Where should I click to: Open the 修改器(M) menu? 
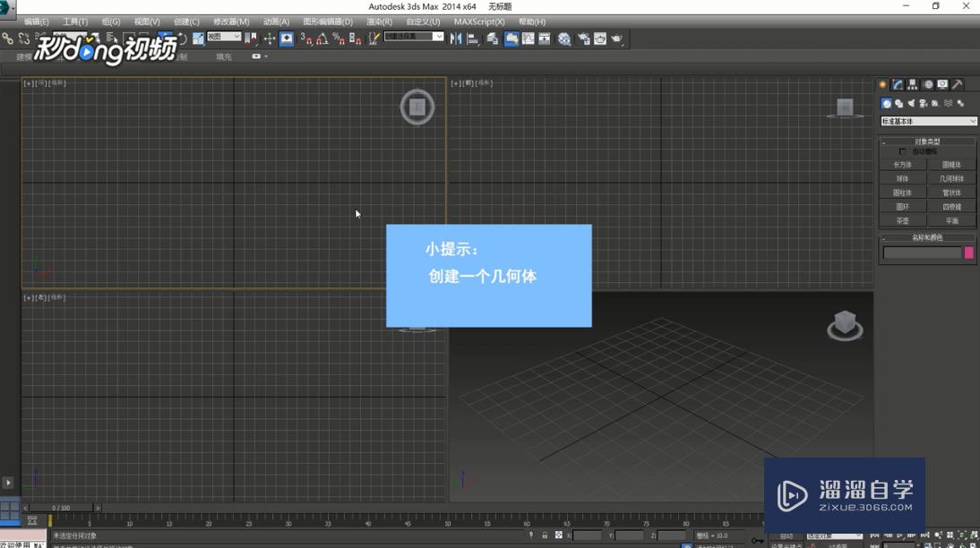point(231,21)
